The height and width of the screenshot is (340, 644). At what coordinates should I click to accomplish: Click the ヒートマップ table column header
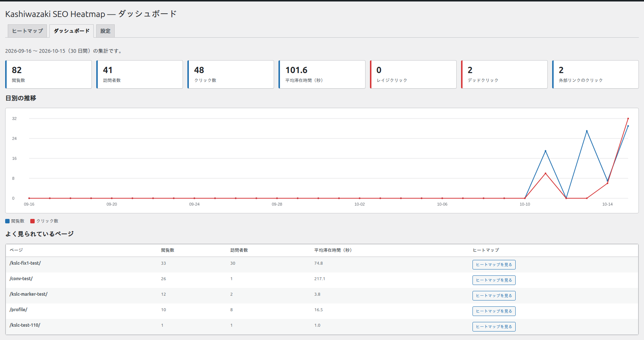pos(486,250)
